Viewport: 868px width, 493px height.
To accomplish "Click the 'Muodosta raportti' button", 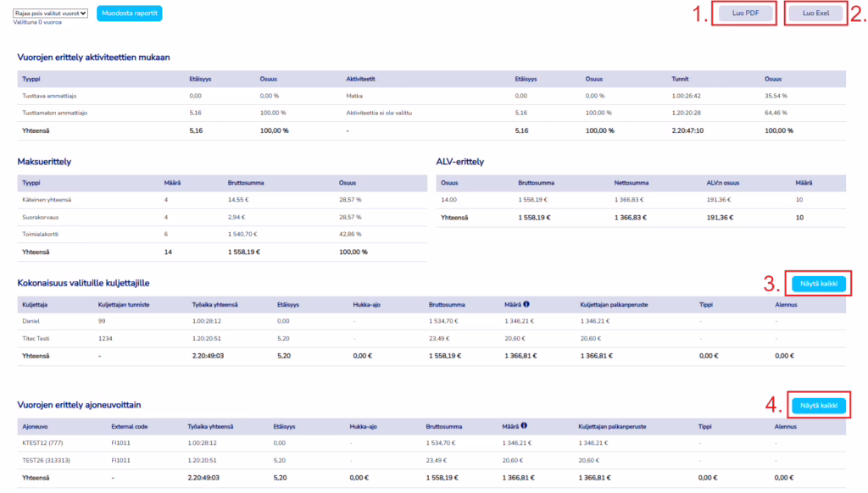I will 129,14.
